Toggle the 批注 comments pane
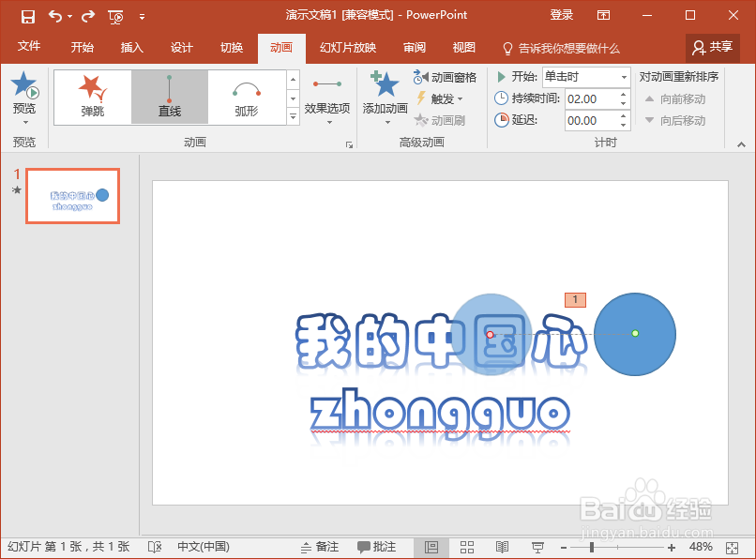Image resolution: width=756 pixels, height=559 pixels. point(376,547)
